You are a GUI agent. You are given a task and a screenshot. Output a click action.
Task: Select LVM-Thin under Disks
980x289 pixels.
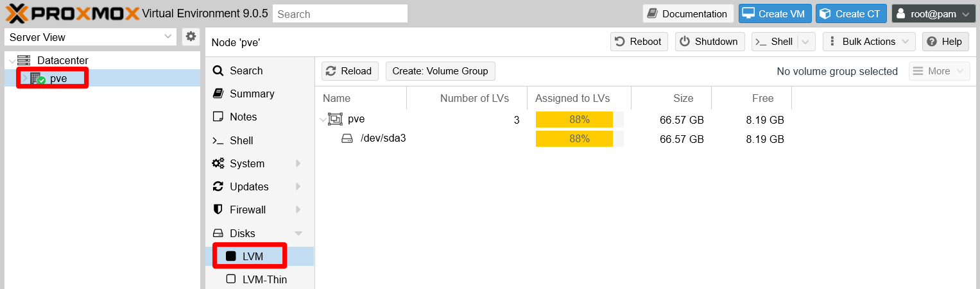pyautogui.click(x=260, y=279)
